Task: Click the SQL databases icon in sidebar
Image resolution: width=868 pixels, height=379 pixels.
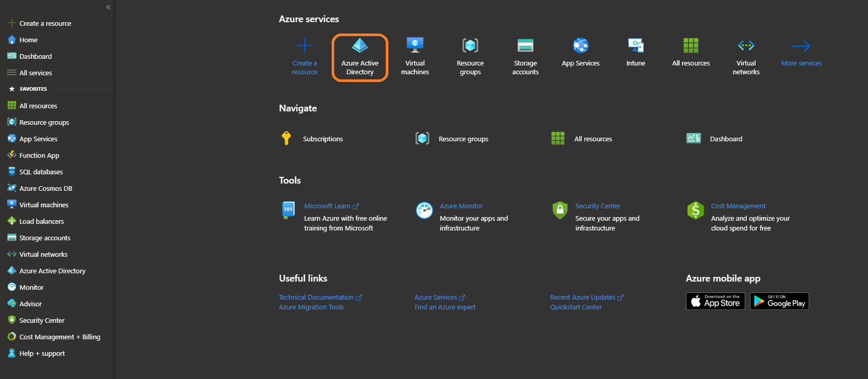Action: [x=12, y=171]
